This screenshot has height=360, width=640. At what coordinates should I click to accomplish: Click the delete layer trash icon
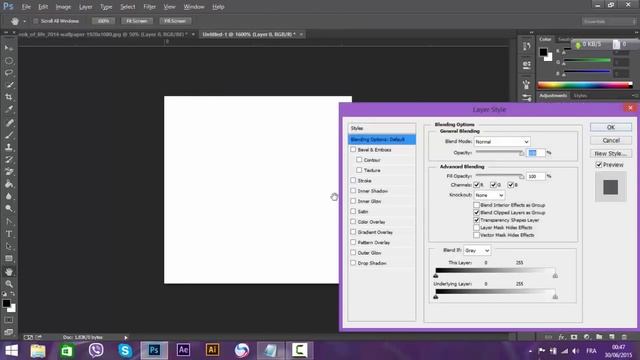[624, 337]
